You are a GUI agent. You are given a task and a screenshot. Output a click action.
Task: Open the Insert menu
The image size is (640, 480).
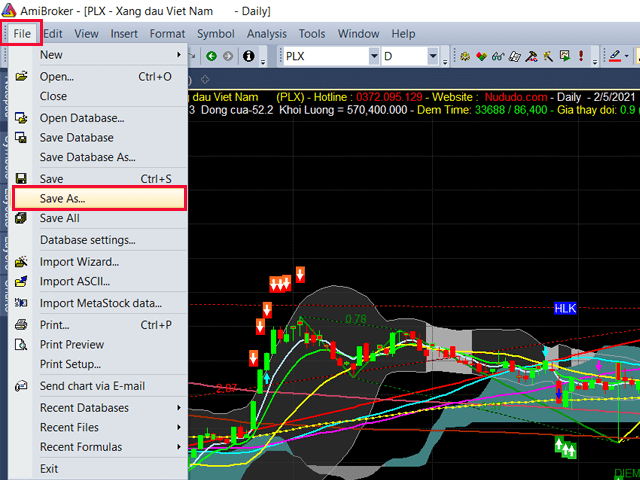coord(124,33)
